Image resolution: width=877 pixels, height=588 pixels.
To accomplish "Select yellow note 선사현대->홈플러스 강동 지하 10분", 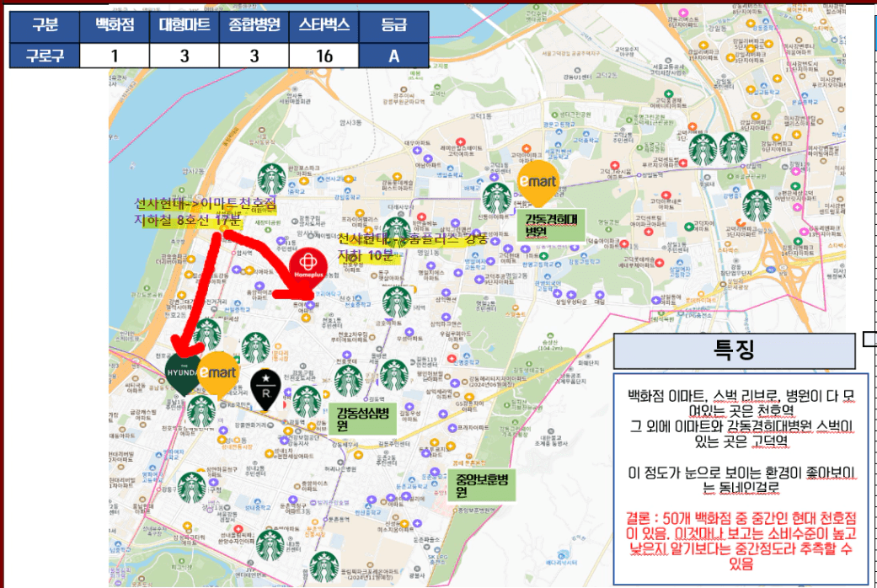I will [414, 248].
